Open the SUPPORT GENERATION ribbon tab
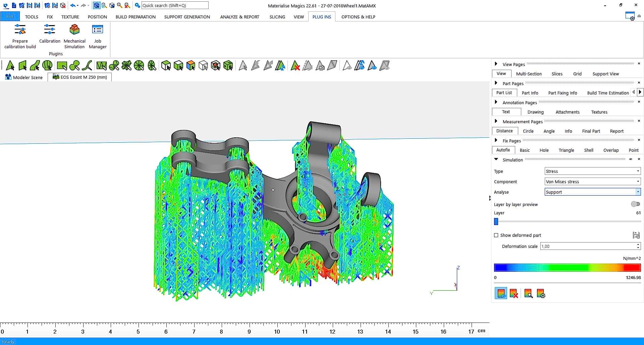This screenshot has height=345, width=644. (x=187, y=17)
